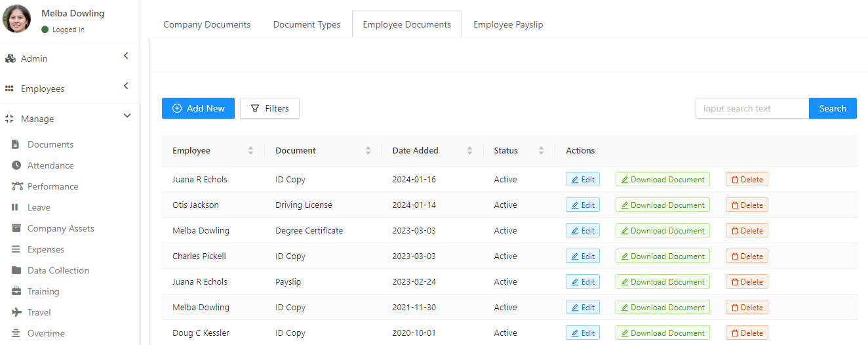Download Otis Jackson's Driving License document
Image resolution: width=868 pixels, height=345 pixels.
coord(662,205)
